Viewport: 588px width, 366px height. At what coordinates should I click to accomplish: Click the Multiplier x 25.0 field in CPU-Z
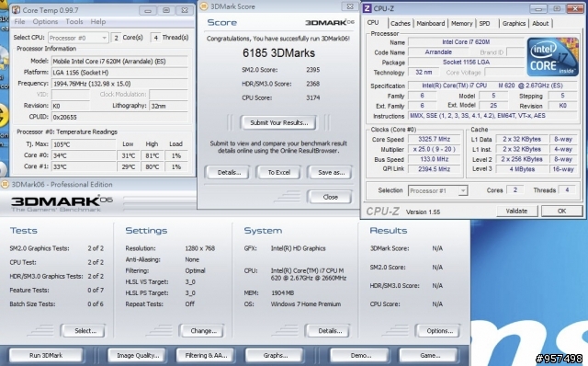pyautogui.click(x=435, y=149)
